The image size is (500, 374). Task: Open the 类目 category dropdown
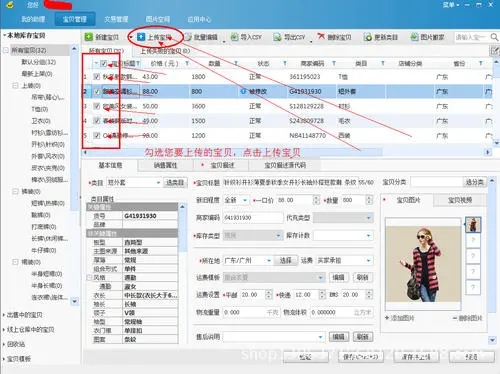158,183
